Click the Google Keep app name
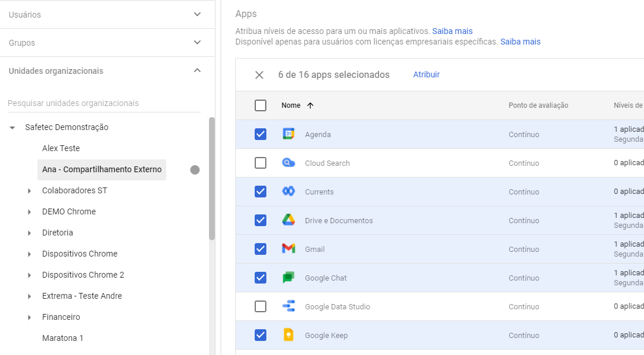 tap(326, 335)
